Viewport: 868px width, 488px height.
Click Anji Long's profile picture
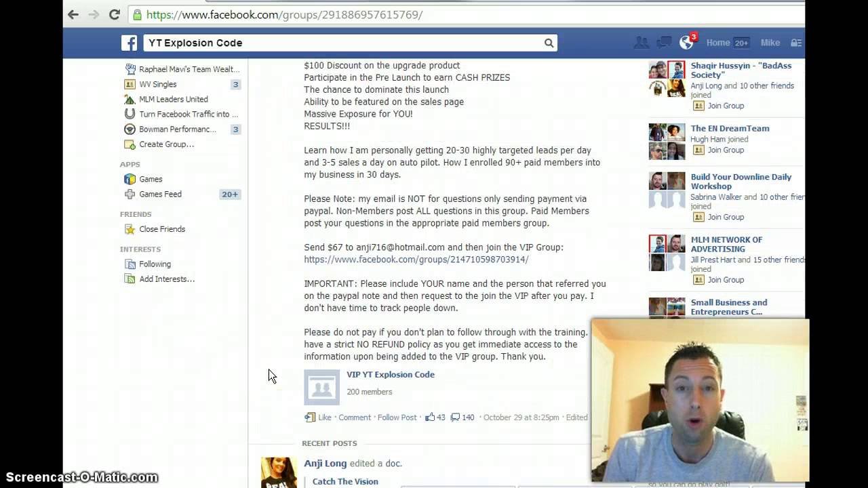pos(279,472)
